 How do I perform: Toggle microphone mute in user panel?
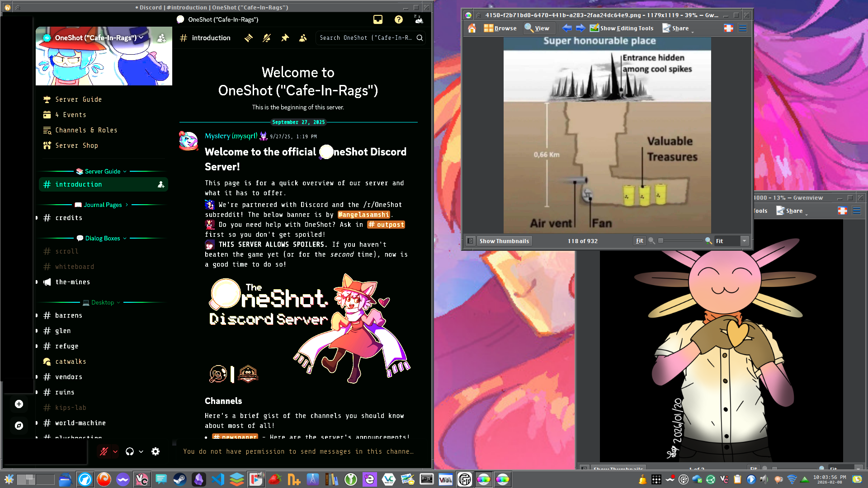tap(104, 451)
